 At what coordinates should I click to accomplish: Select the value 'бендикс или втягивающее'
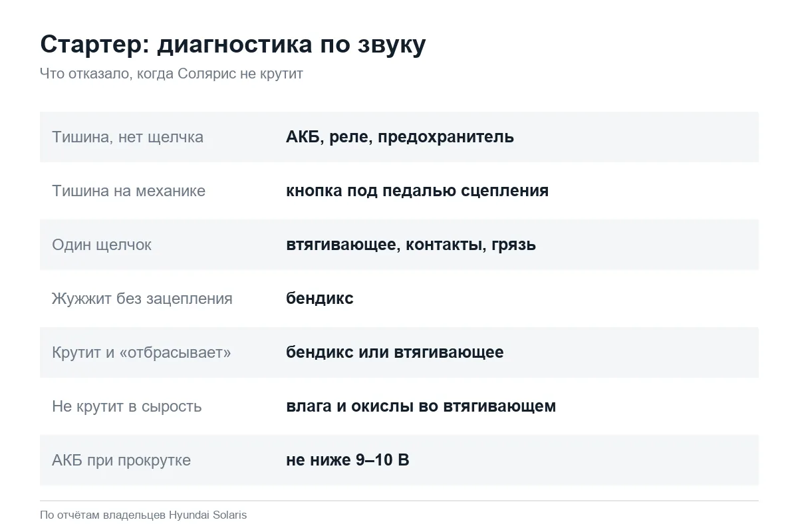(x=395, y=352)
